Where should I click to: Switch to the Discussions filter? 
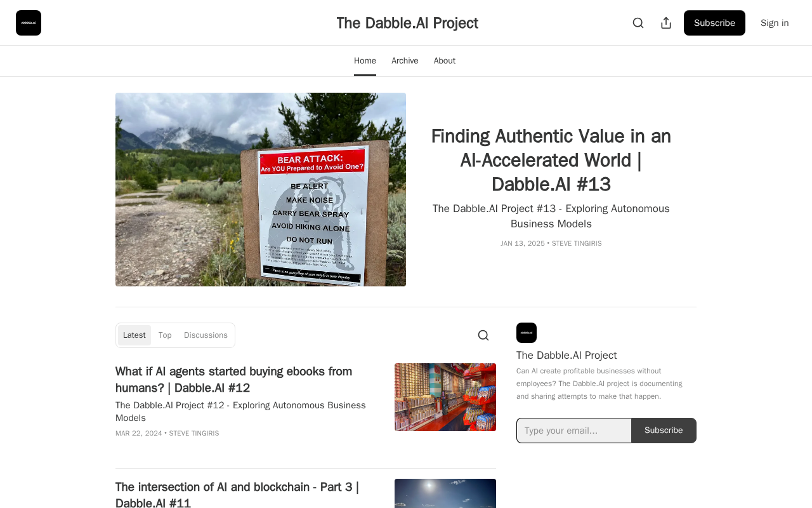206,335
